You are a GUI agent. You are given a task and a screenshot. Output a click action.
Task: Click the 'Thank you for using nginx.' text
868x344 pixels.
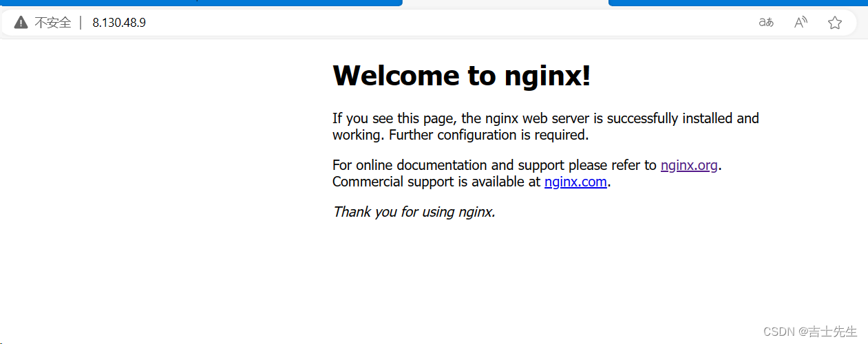(414, 212)
